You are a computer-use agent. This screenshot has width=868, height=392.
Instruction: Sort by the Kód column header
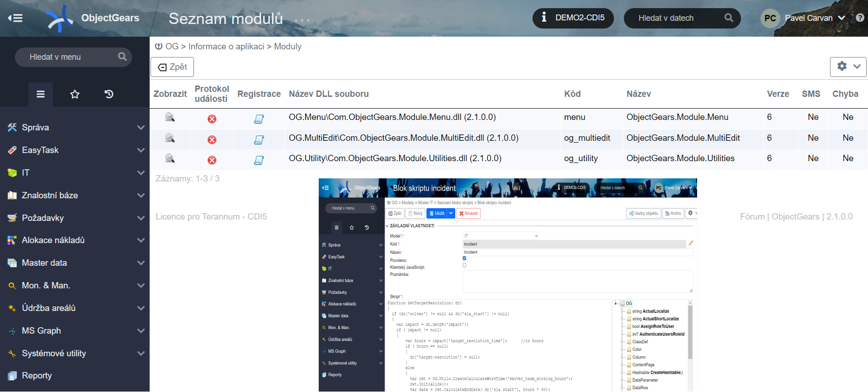coord(572,94)
